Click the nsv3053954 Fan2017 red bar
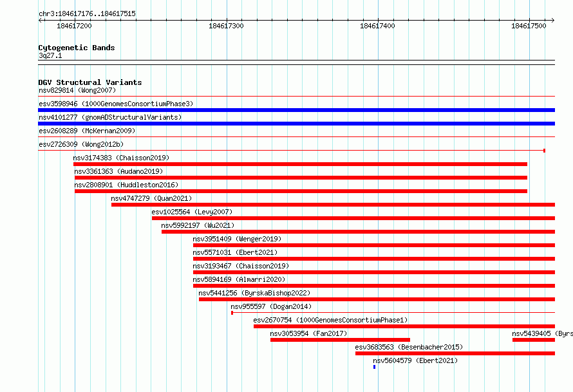573x392 pixels. (340, 340)
